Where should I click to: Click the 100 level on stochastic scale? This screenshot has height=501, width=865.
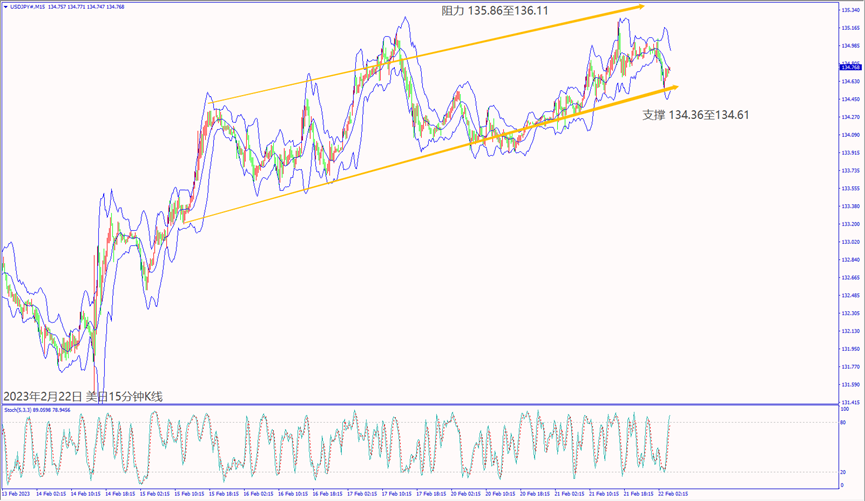tap(845, 408)
